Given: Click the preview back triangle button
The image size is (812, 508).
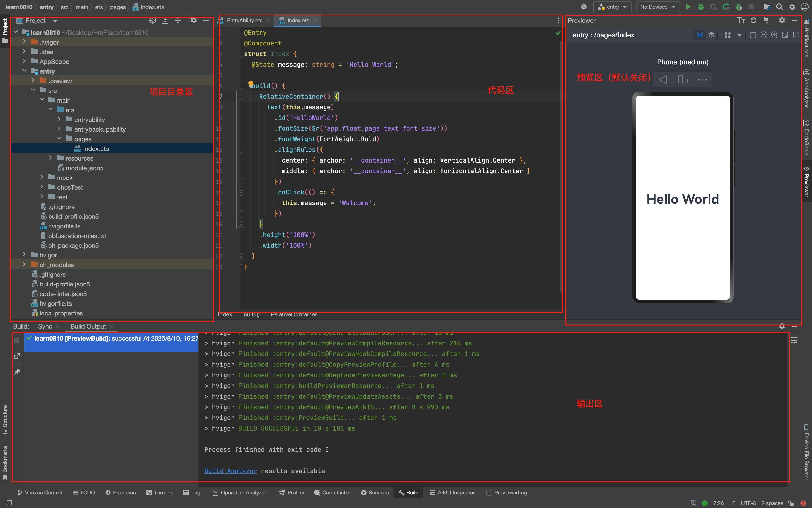Looking at the screenshot, I should (663, 80).
